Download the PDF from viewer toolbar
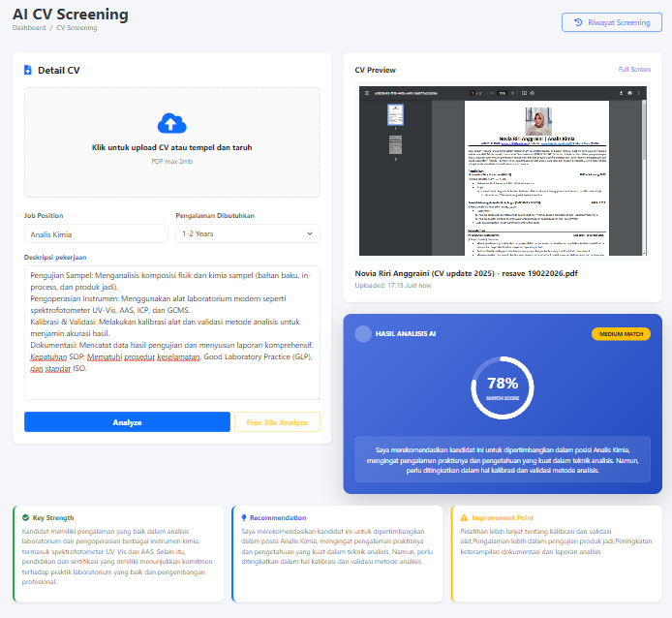Screen dimensions: 672x618 621,93
